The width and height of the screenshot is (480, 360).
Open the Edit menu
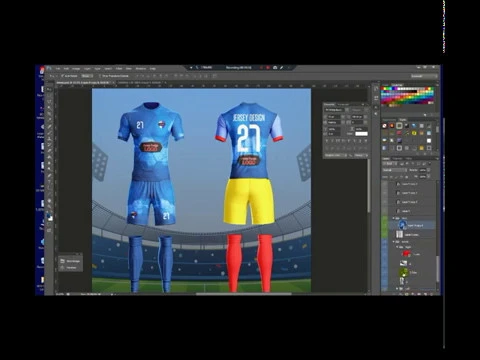tap(66, 69)
